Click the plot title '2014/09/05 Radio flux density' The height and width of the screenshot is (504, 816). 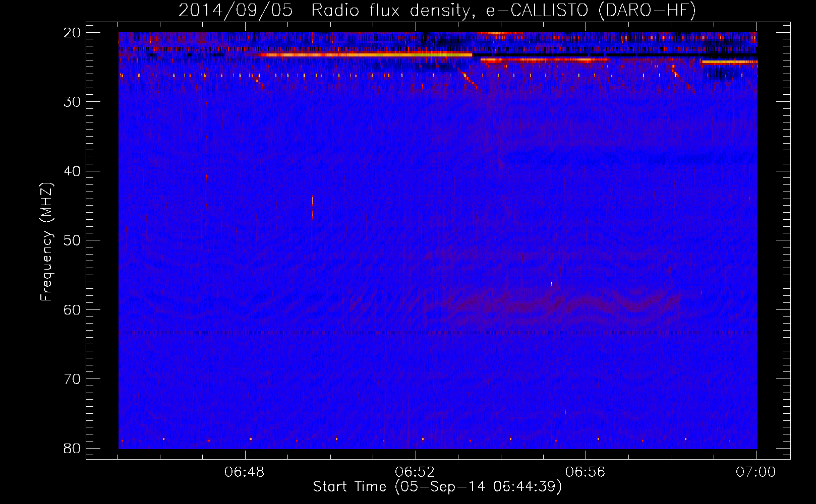coord(326,11)
